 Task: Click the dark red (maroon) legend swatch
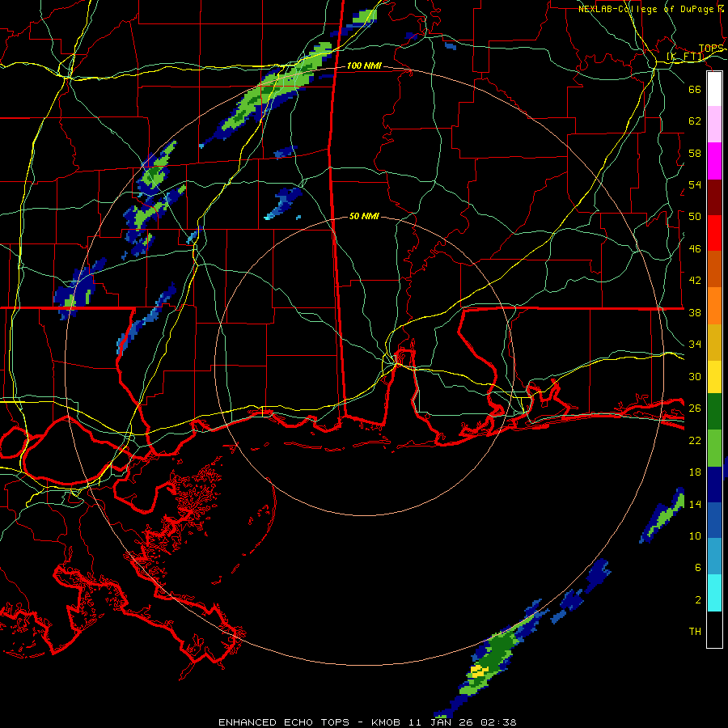pos(714,197)
